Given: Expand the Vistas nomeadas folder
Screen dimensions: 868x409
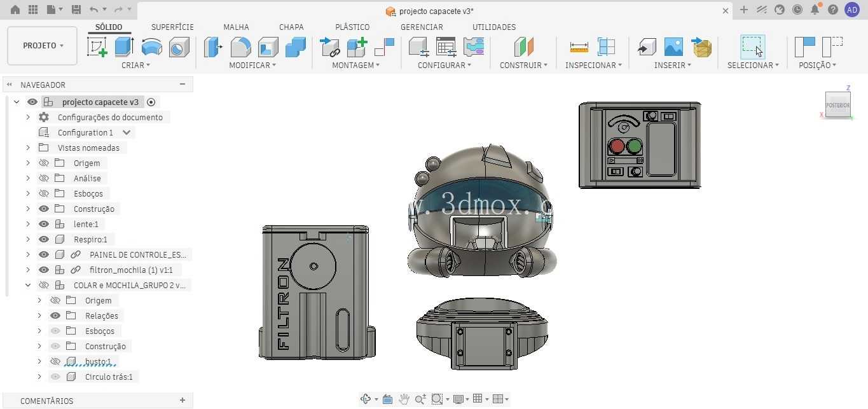Looking at the screenshot, I should click(x=28, y=148).
